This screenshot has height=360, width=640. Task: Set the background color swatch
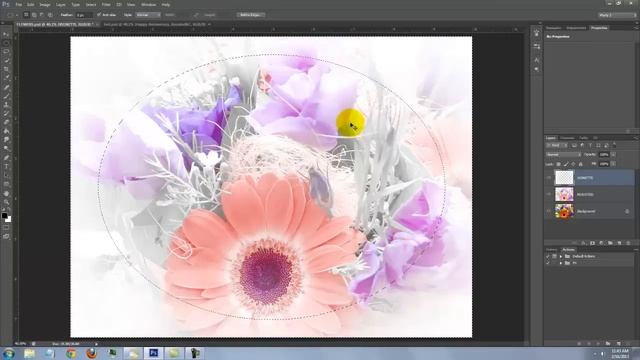point(9,219)
